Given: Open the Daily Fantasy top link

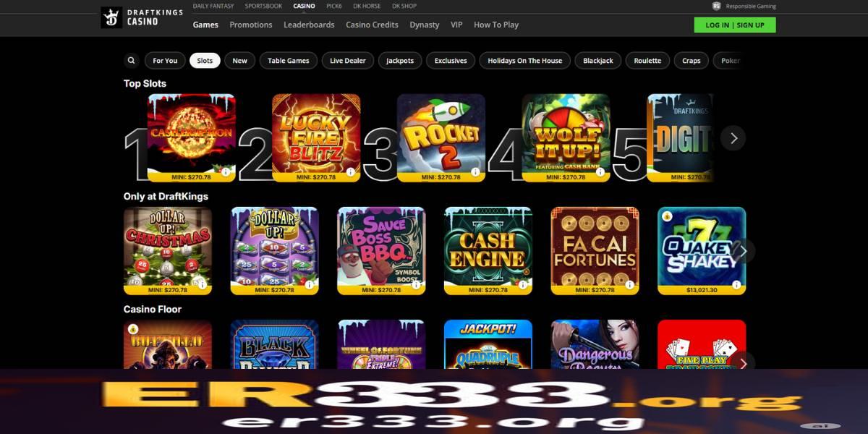Looking at the screenshot, I should pos(213,6).
